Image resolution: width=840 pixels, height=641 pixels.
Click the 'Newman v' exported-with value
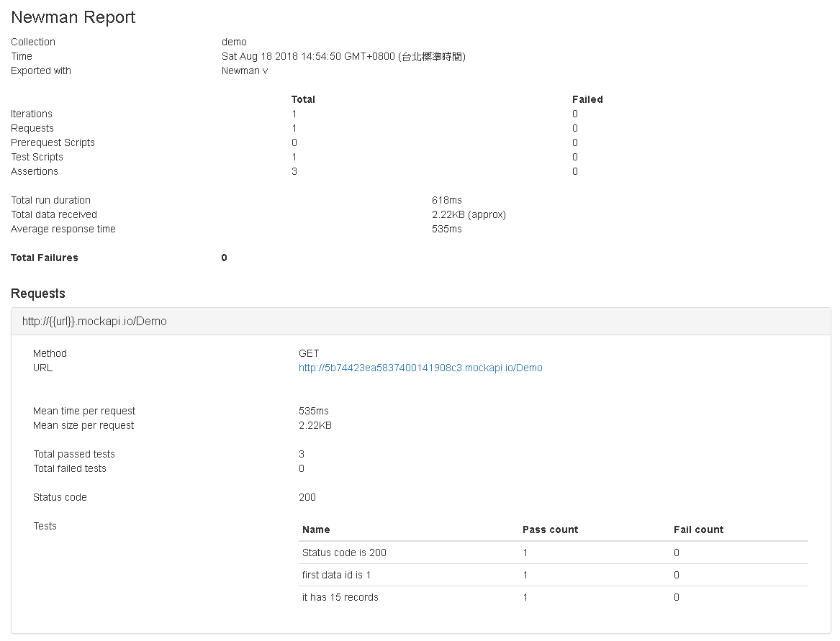245,71
